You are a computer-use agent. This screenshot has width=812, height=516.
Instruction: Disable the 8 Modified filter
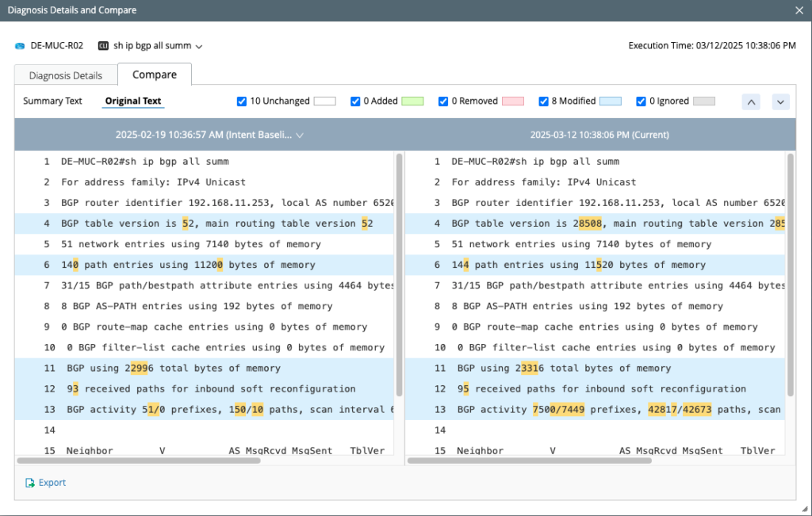(x=544, y=101)
